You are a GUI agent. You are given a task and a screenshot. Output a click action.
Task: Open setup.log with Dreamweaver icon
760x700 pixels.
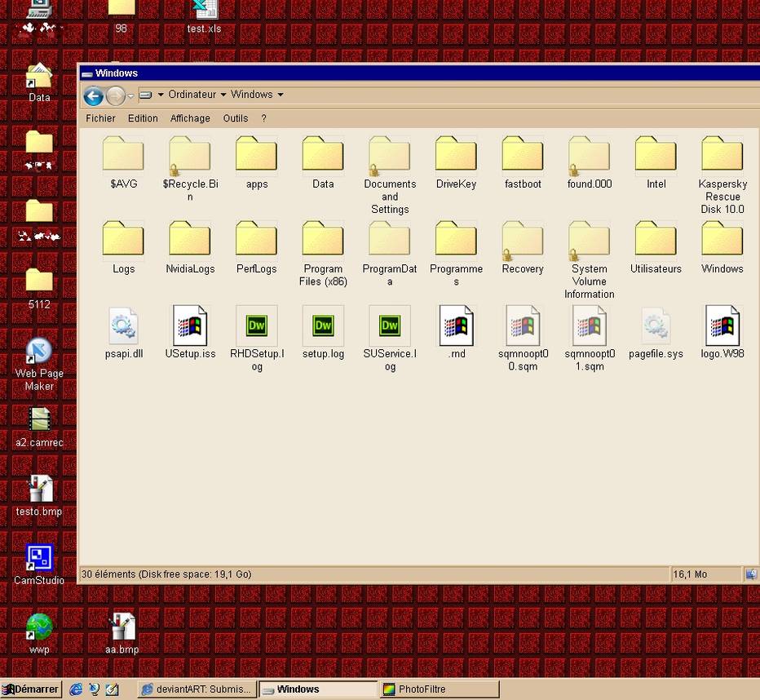[x=323, y=325]
